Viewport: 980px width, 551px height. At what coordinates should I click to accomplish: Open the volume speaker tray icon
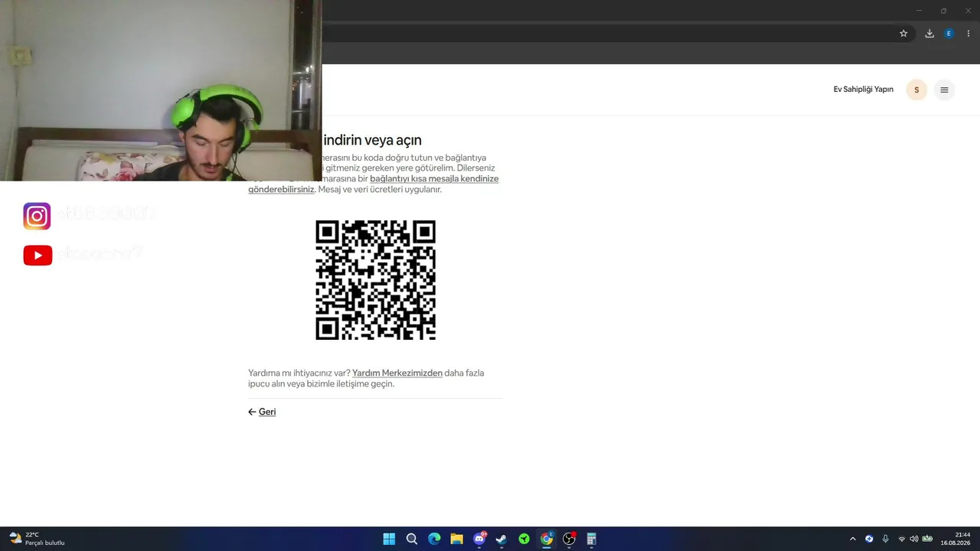click(x=913, y=539)
